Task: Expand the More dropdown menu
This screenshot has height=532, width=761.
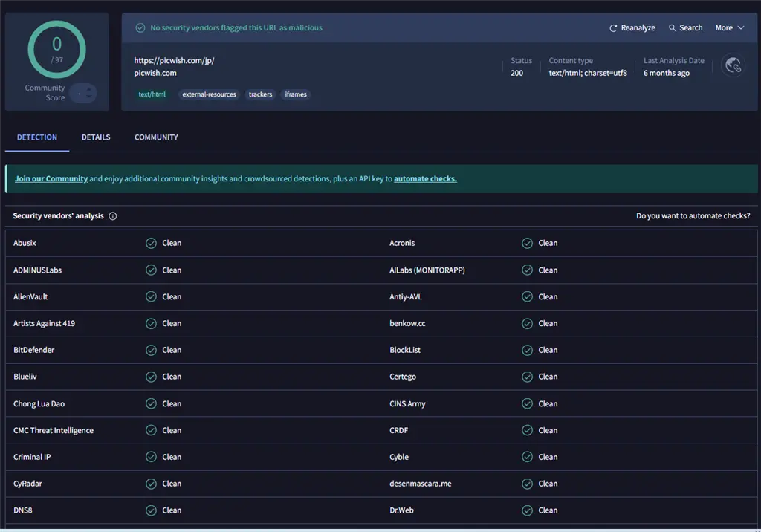Action: pos(729,28)
